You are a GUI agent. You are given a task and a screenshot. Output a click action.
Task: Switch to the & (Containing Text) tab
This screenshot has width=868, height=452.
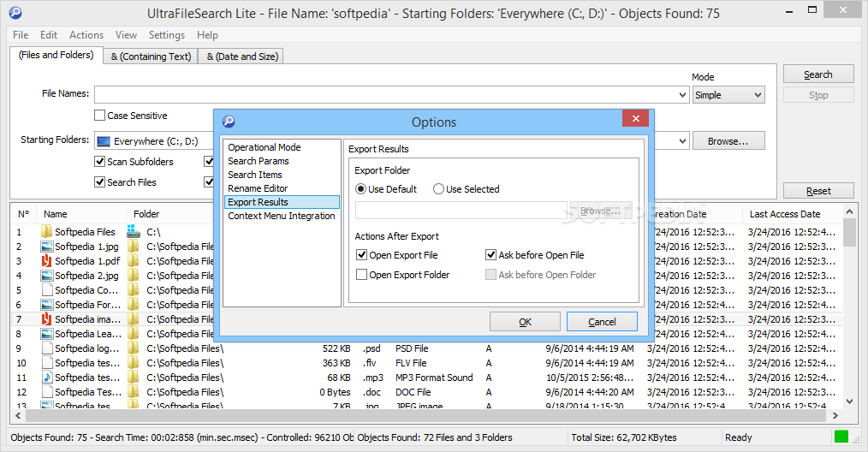(x=152, y=56)
